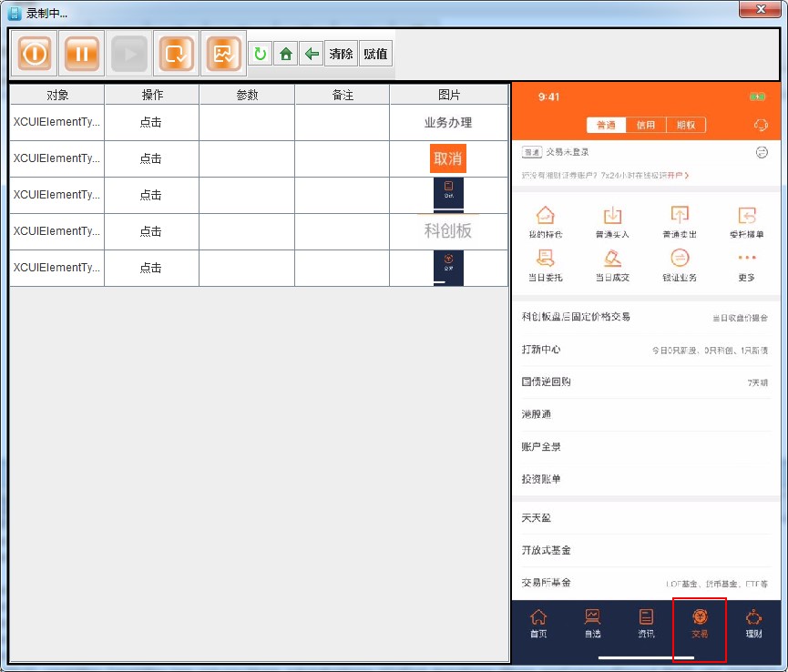Click the green back arrow icon

[x=312, y=55]
